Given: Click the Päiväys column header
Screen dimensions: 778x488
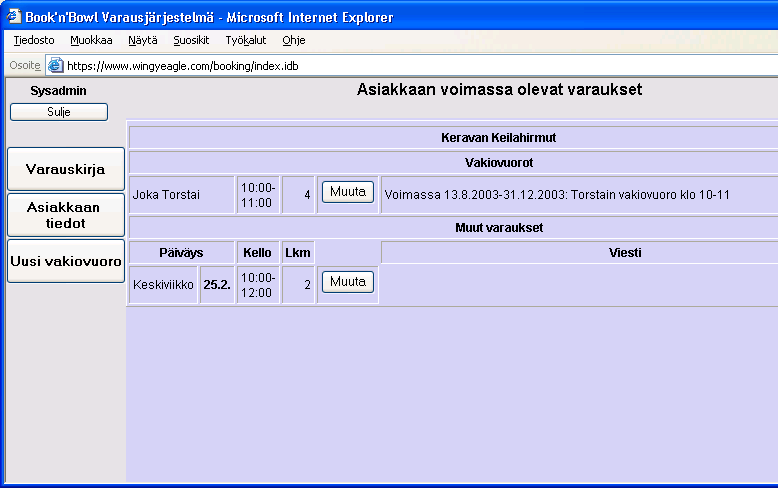Looking at the screenshot, I should [x=181, y=253].
